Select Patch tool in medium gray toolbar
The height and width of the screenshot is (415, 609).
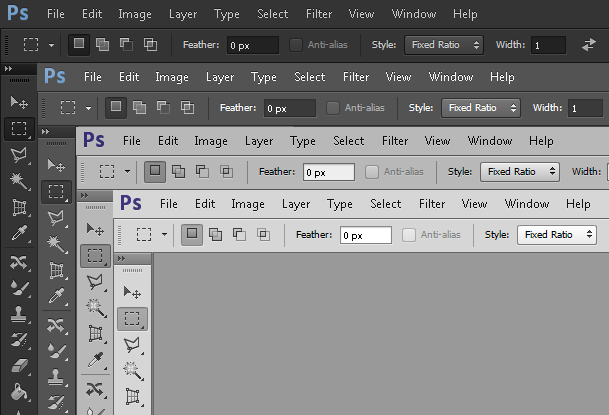94,389
